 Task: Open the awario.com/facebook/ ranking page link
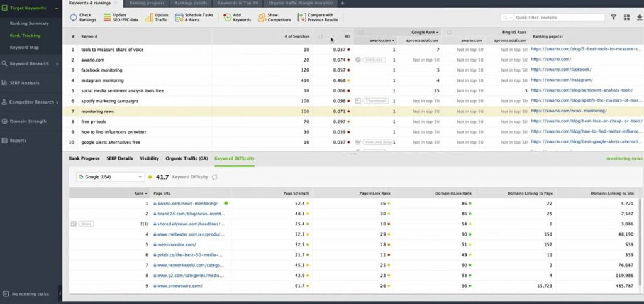561,70
